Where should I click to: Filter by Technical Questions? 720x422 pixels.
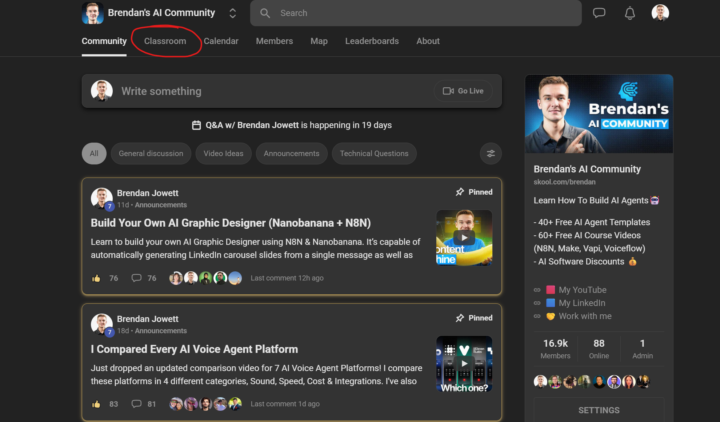374,153
